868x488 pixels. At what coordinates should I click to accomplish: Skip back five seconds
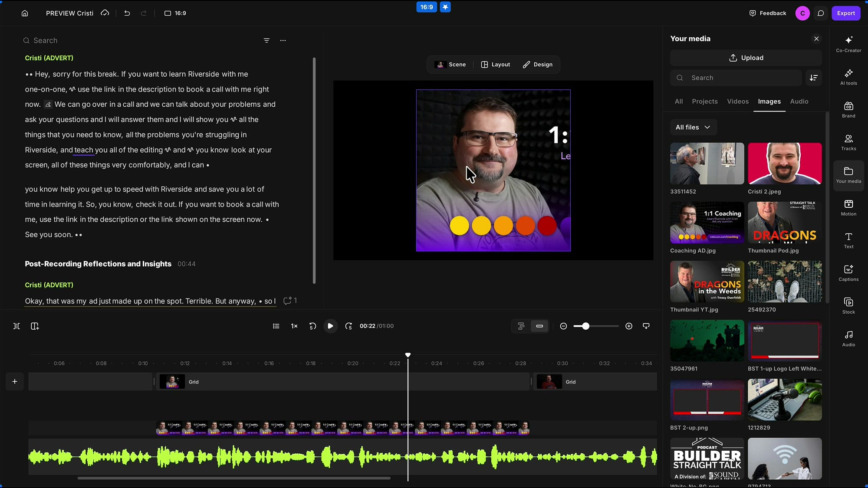coord(312,326)
